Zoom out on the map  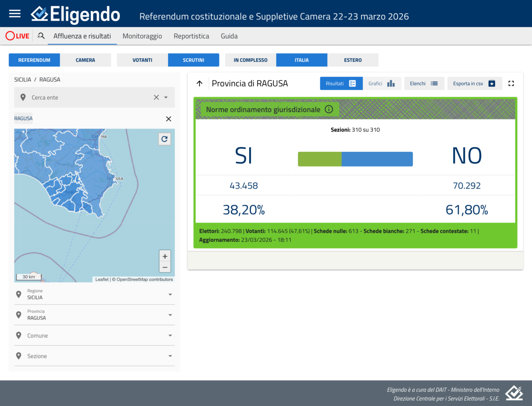164,267
